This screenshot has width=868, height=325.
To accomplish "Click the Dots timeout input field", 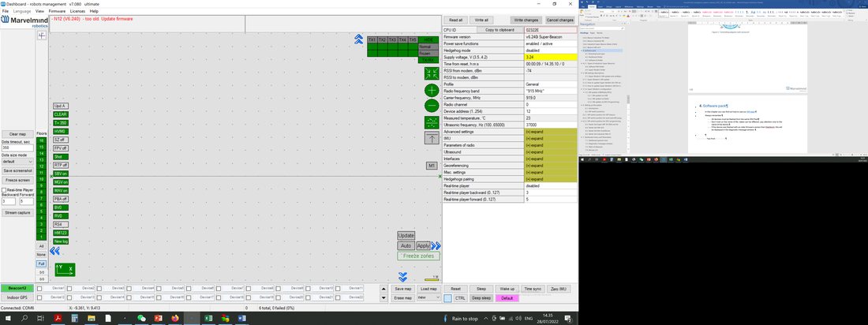I will click(x=17, y=148).
